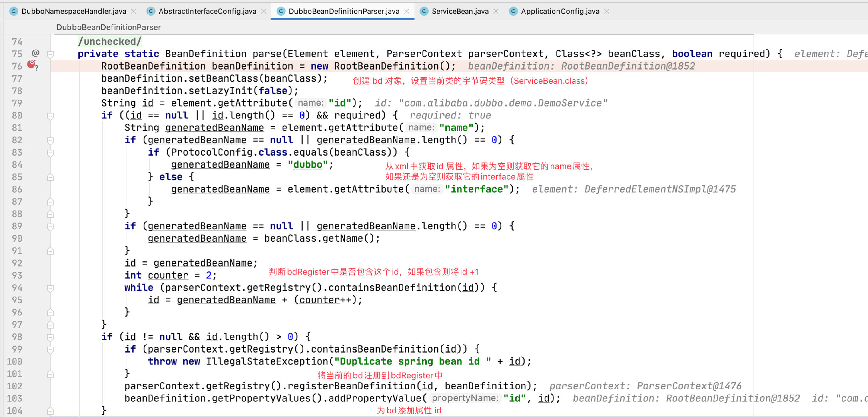Collapse the if fold at line 98

coord(50,337)
